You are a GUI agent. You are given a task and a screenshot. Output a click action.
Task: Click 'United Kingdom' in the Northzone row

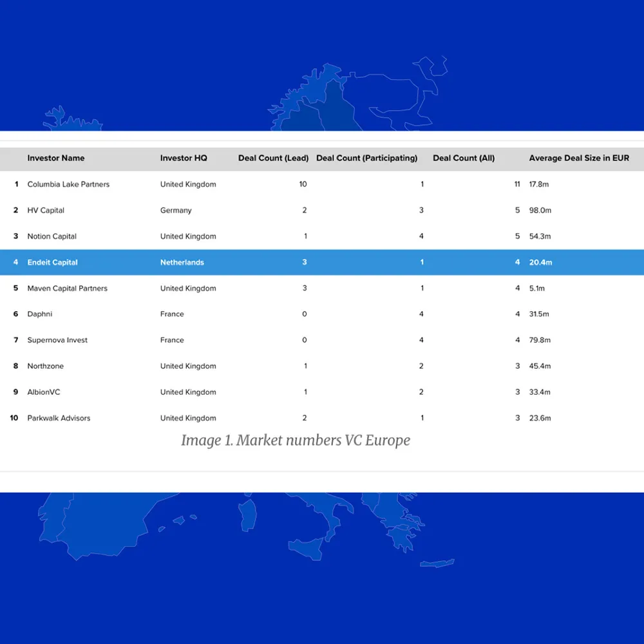188,366
